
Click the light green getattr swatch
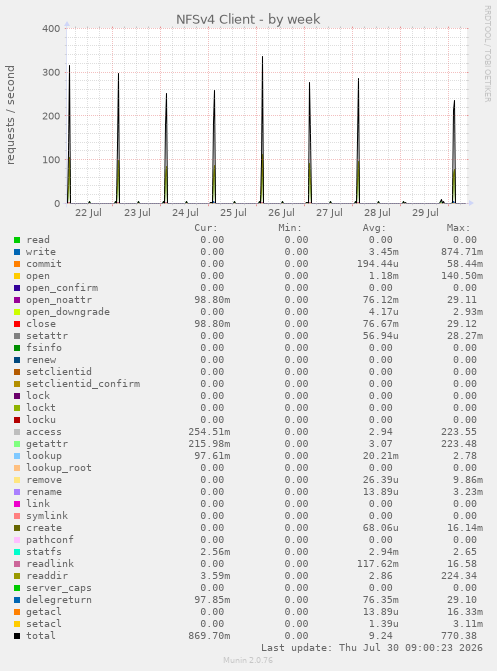click(17, 444)
